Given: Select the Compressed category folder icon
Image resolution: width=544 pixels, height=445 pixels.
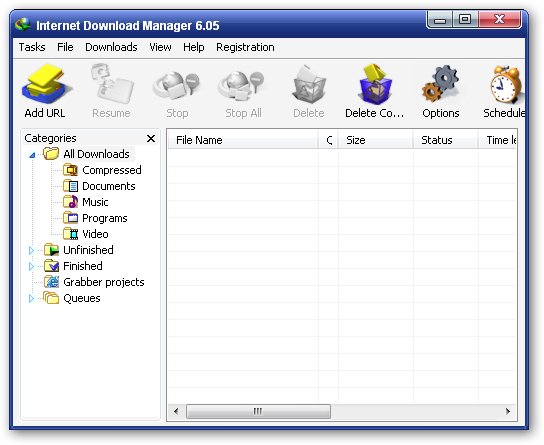Looking at the screenshot, I should click(x=71, y=170).
